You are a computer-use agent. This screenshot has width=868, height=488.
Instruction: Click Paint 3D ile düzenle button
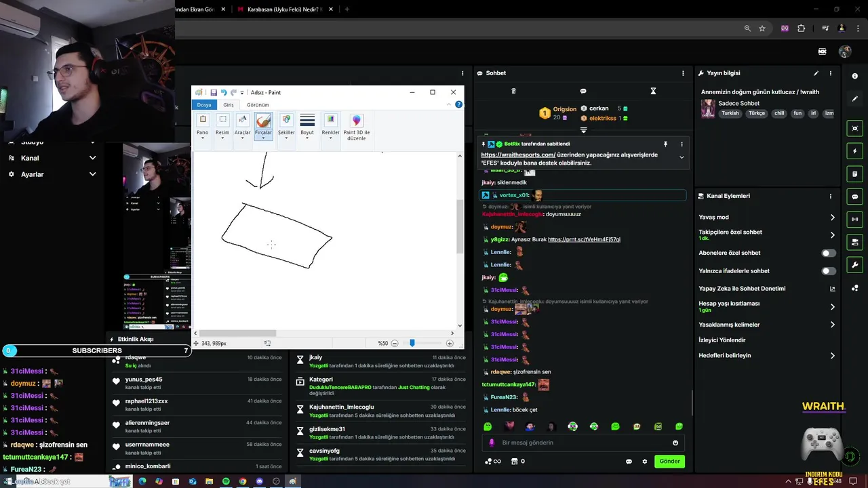(x=357, y=127)
